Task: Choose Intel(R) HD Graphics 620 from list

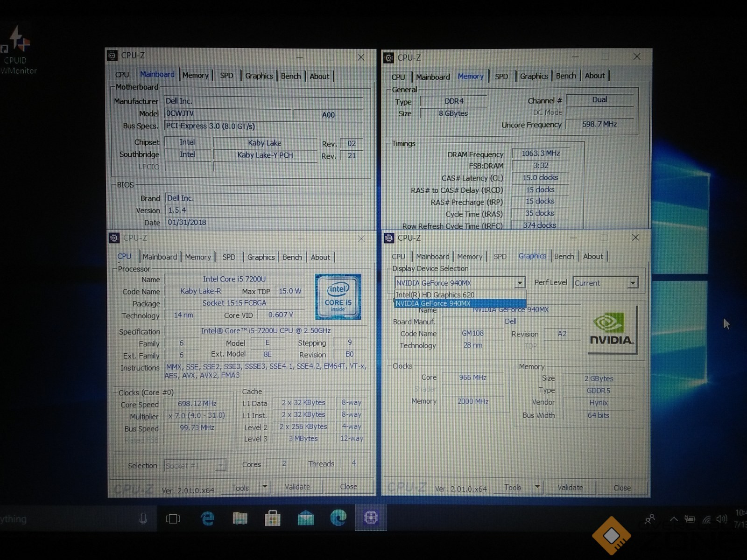Action: 460,295
